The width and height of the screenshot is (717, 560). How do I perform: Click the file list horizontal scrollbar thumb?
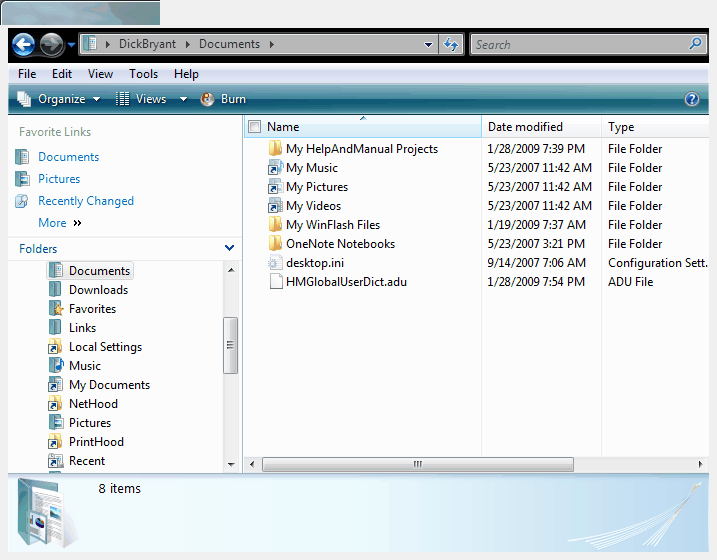(417, 464)
